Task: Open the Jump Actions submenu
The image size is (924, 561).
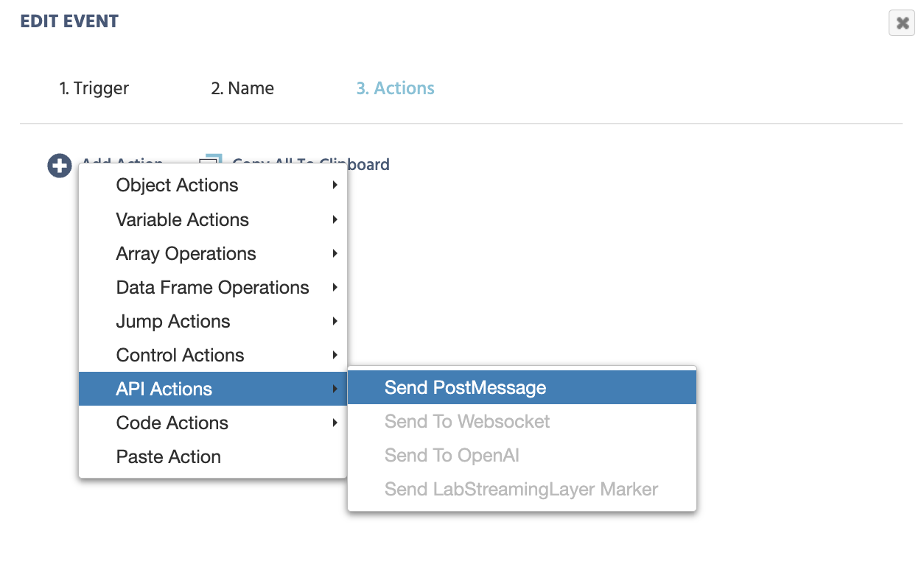Action: (213, 321)
